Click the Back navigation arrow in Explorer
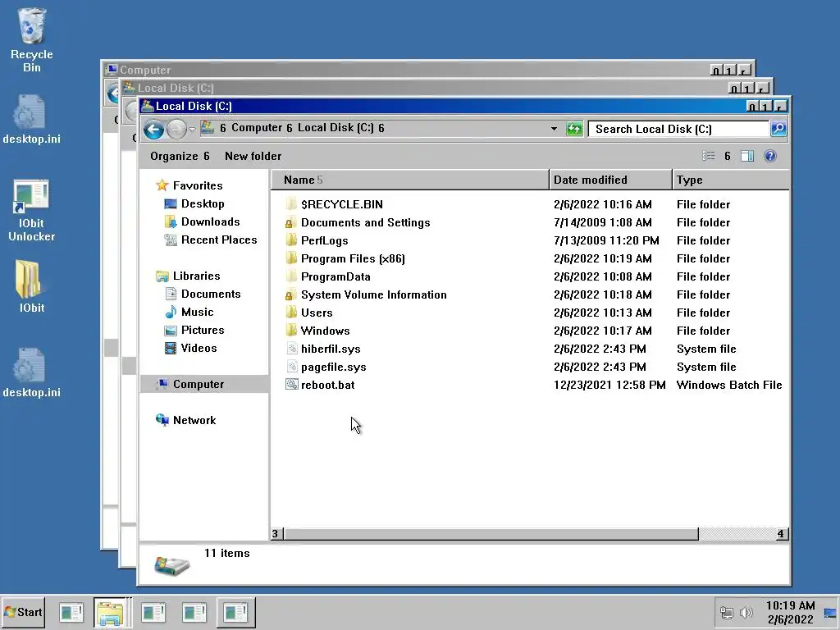840x630 pixels. [x=153, y=129]
